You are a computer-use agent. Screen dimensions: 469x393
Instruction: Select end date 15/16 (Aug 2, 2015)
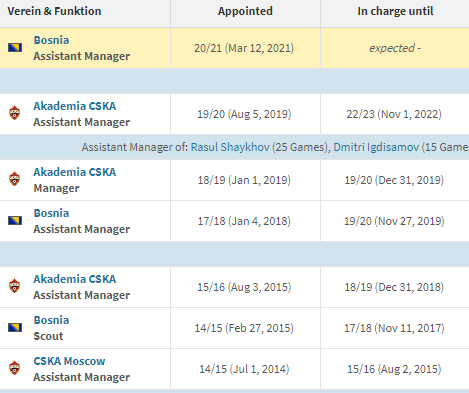pyautogui.click(x=394, y=369)
